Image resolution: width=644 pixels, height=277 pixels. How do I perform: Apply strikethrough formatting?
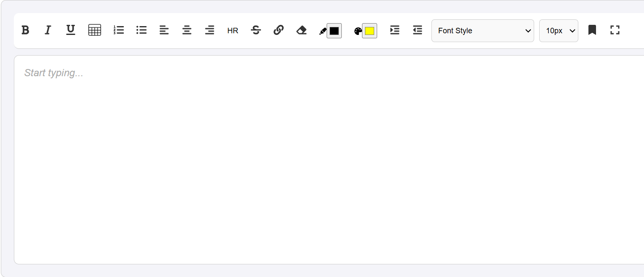(x=256, y=30)
